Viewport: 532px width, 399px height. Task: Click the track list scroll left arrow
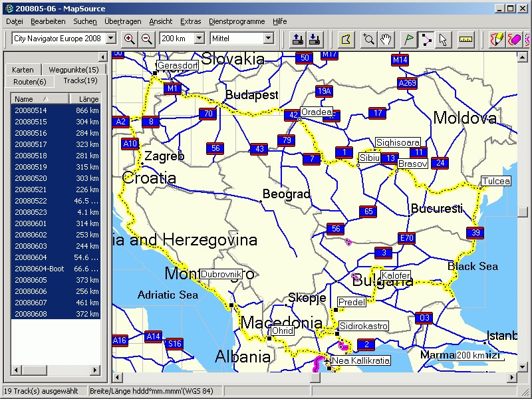click(x=16, y=370)
